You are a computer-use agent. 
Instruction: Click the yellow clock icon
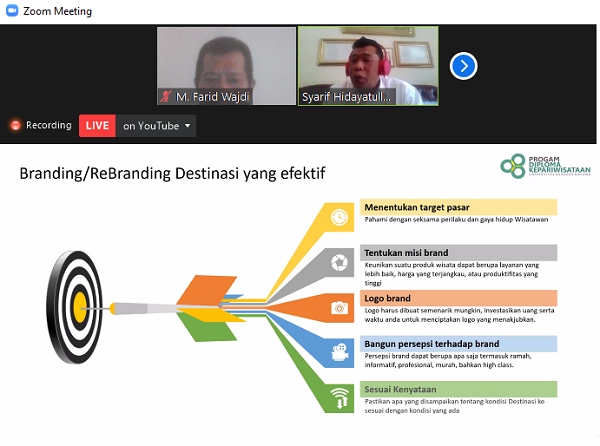[339, 217]
